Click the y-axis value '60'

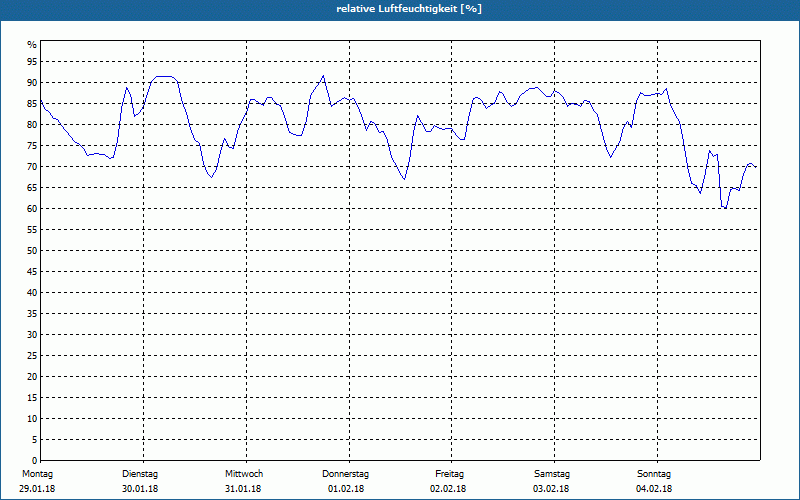click(x=32, y=209)
